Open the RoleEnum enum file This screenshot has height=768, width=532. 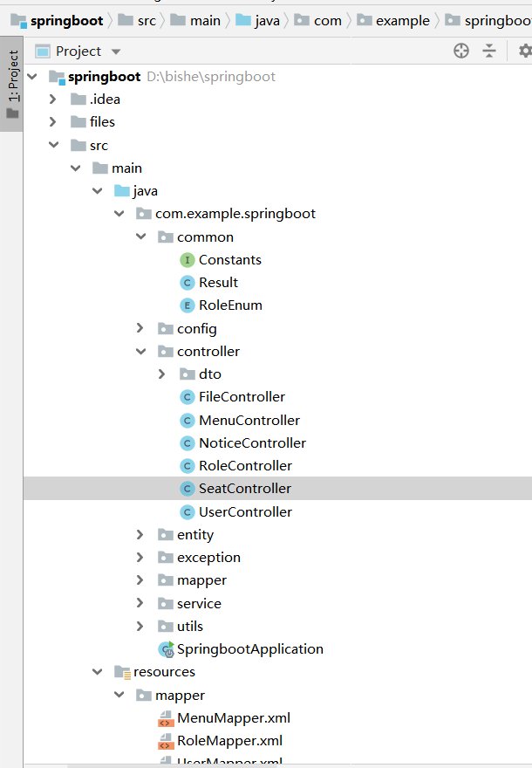pyautogui.click(x=230, y=305)
